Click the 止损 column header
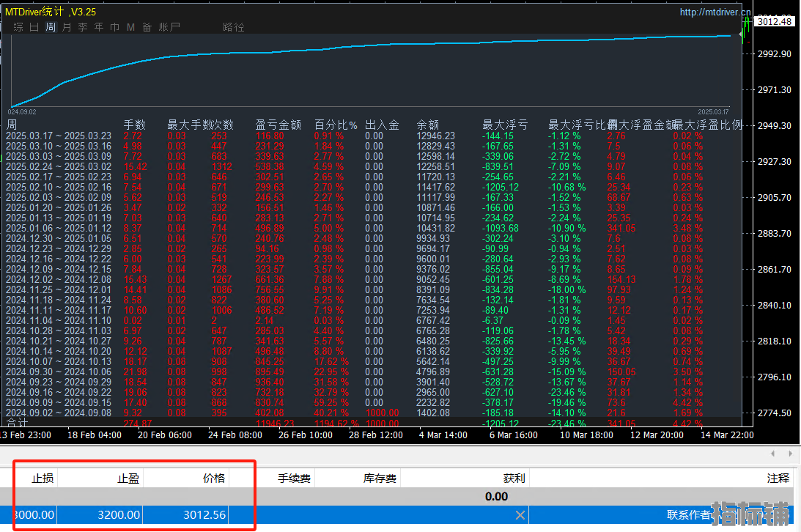 pos(42,479)
